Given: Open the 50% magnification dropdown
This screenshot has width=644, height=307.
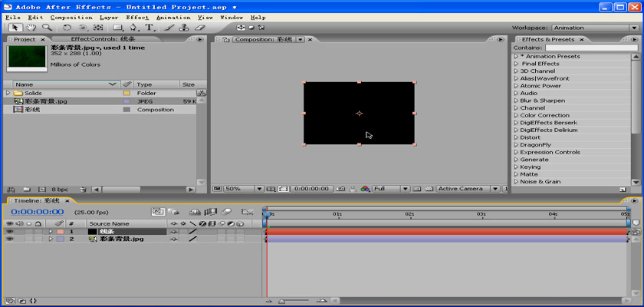Looking at the screenshot, I should (x=259, y=189).
